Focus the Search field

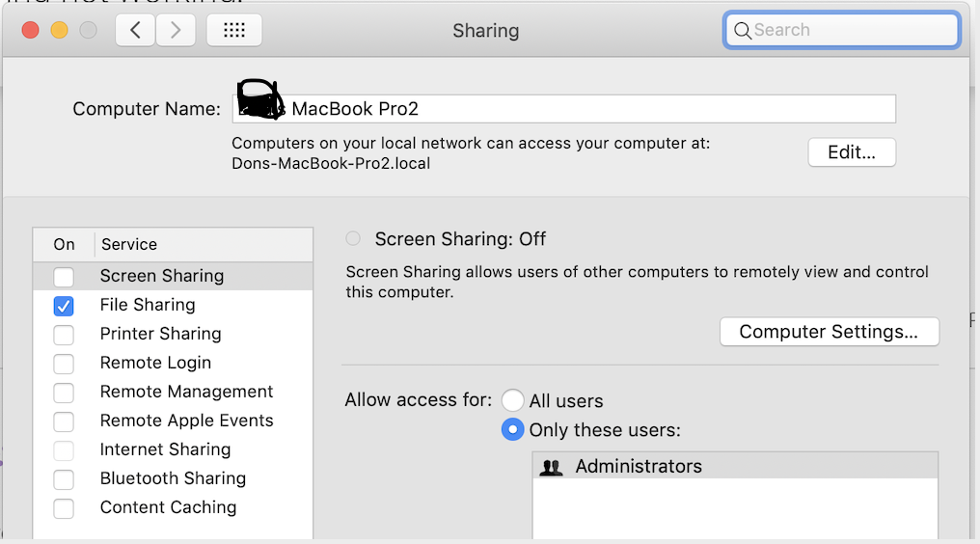849,30
